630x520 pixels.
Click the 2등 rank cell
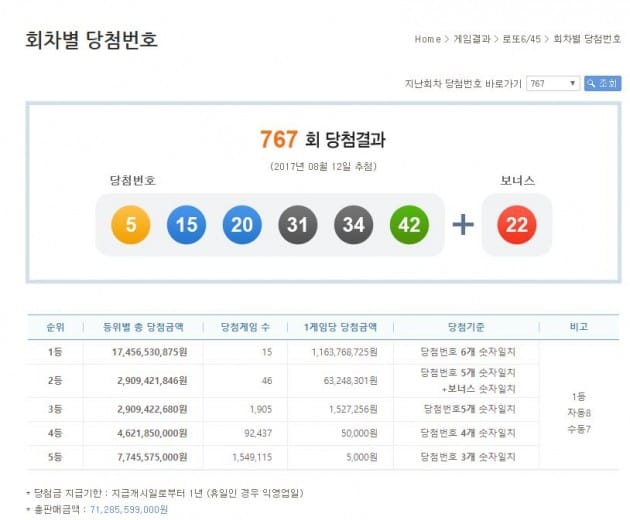[x=55, y=381]
